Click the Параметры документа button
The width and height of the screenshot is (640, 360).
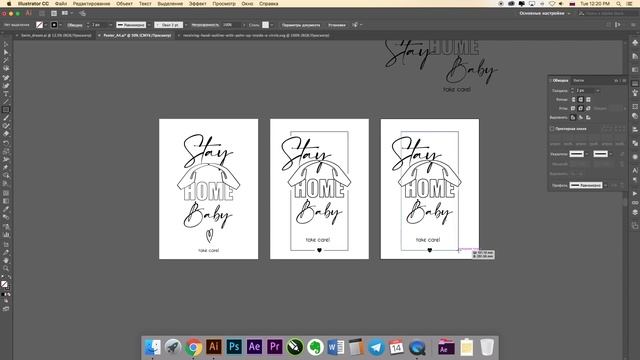pyautogui.click(x=301, y=25)
